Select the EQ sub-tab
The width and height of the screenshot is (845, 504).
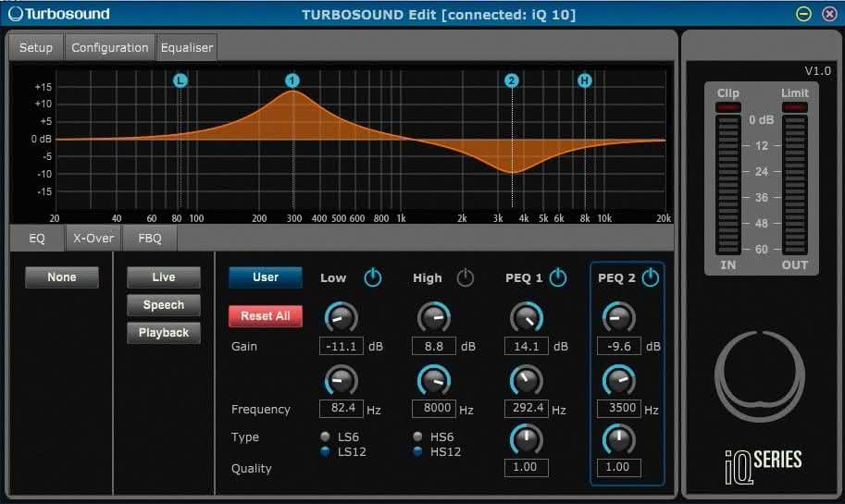(x=37, y=238)
